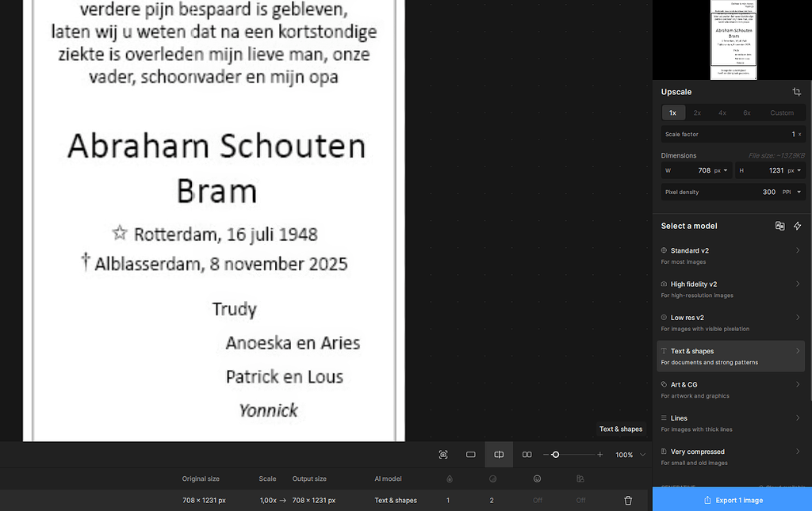Click the plus icon to zoom in

pyautogui.click(x=599, y=455)
